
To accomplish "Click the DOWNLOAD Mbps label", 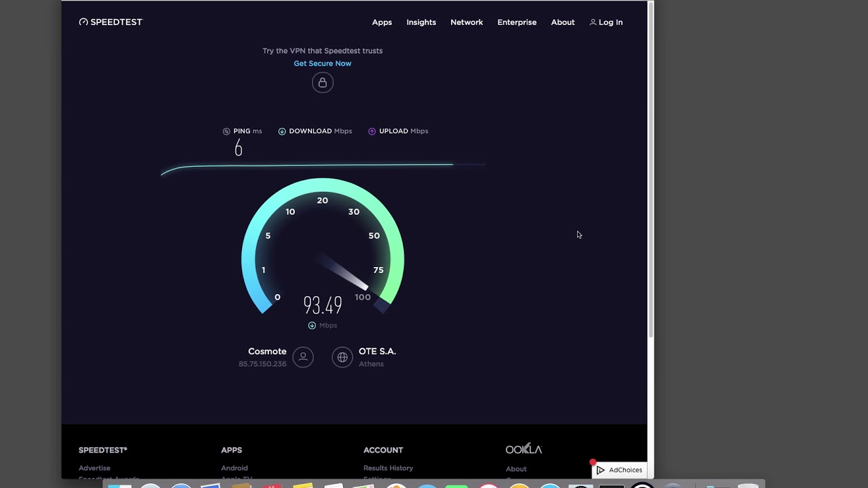I will pos(320,131).
